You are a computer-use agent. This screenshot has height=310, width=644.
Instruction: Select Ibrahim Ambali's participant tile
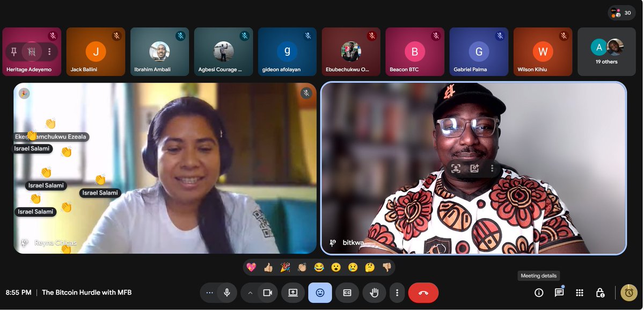coord(159,52)
